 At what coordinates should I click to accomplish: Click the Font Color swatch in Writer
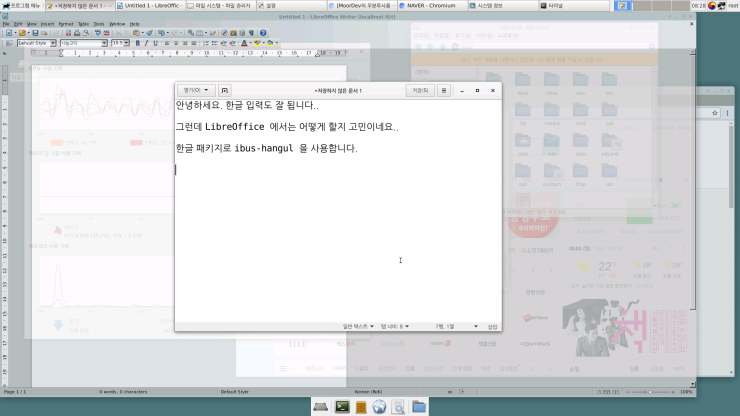[244, 43]
